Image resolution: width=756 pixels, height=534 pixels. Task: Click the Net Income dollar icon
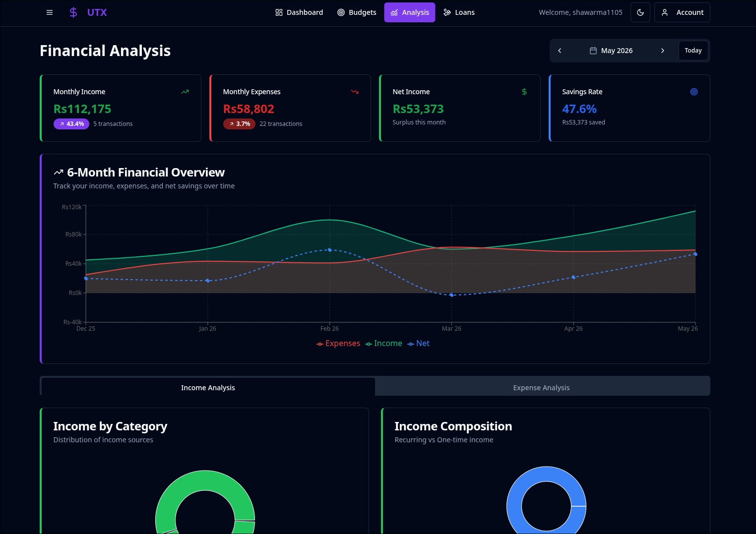(x=524, y=92)
